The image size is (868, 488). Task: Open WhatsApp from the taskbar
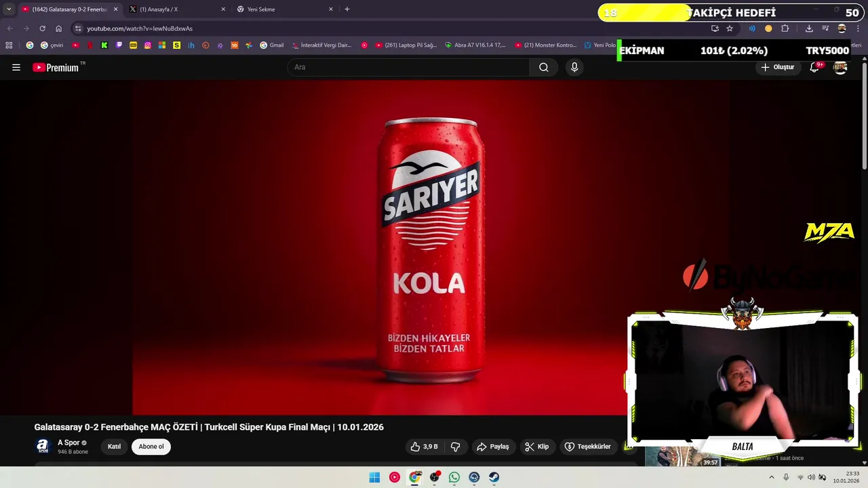(454, 477)
